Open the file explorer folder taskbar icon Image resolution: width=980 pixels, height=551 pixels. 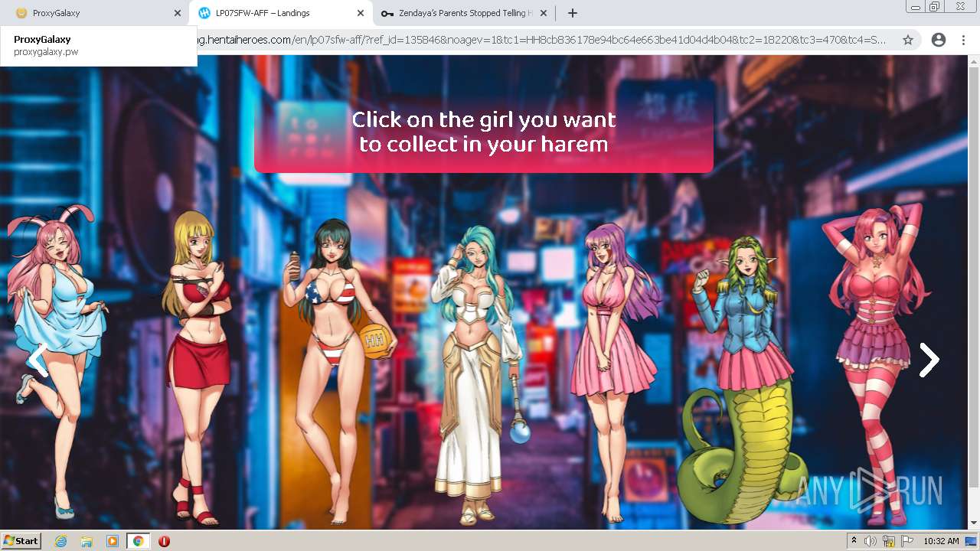[x=87, y=541]
